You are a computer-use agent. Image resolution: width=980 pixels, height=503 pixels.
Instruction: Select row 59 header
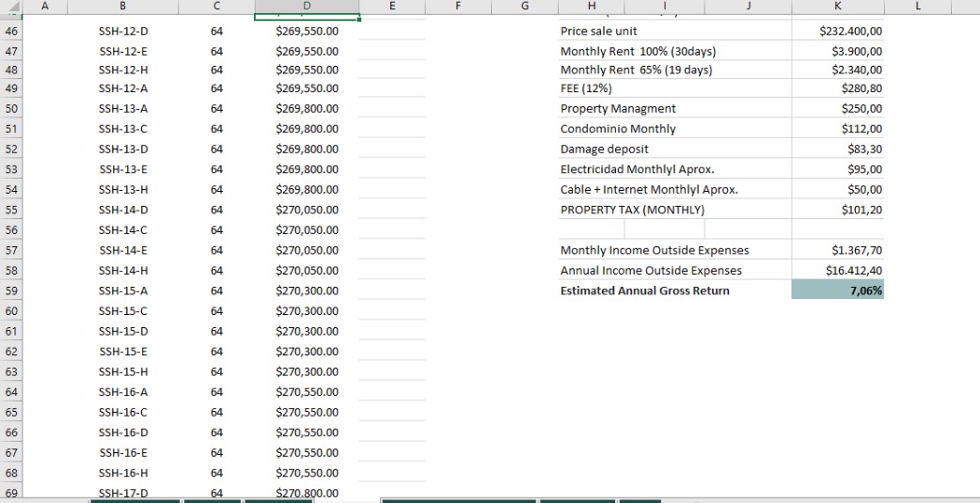click(x=11, y=291)
